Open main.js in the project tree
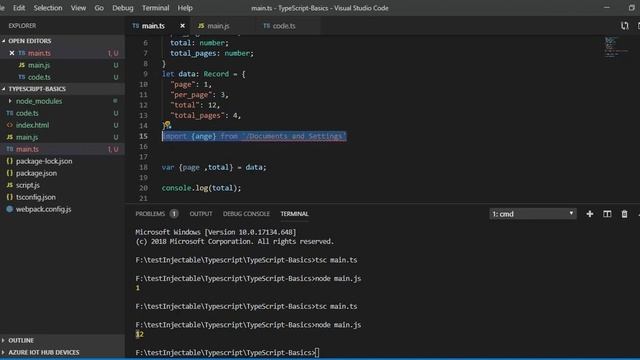The height and width of the screenshot is (360, 640). (27, 137)
